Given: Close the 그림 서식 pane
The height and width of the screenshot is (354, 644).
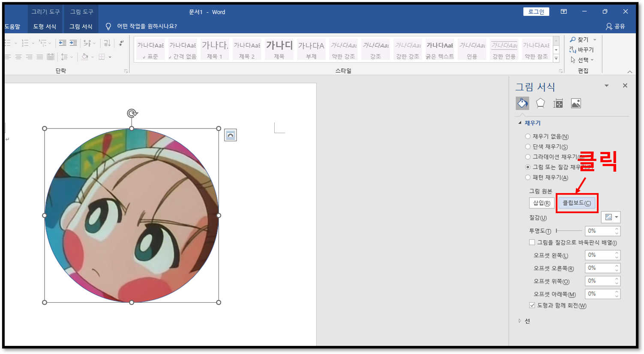Looking at the screenshot, I should (x=625, y=86).
